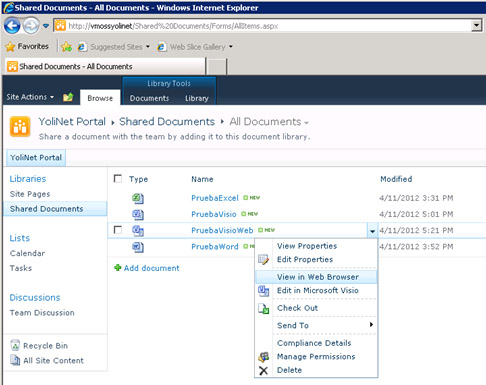The image size is (486, 385).
Task: Expand the address bar history dropdown
Action: (x=477, y=25)
